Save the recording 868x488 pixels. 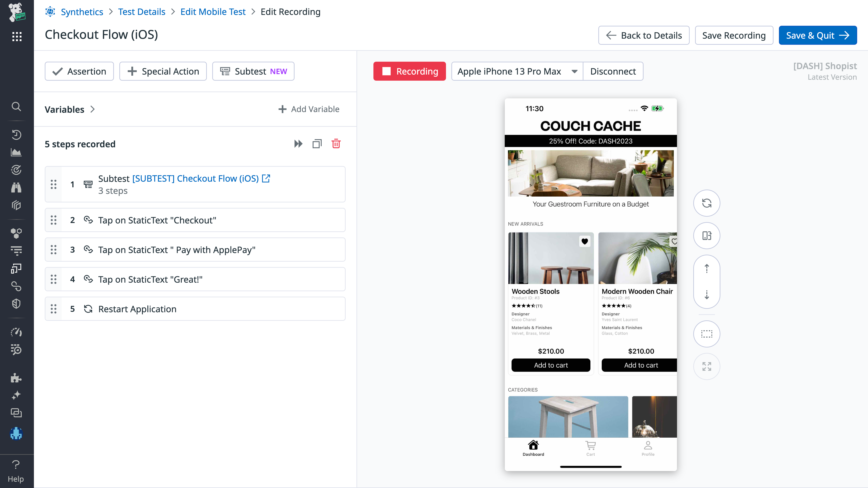pos(734,35)
